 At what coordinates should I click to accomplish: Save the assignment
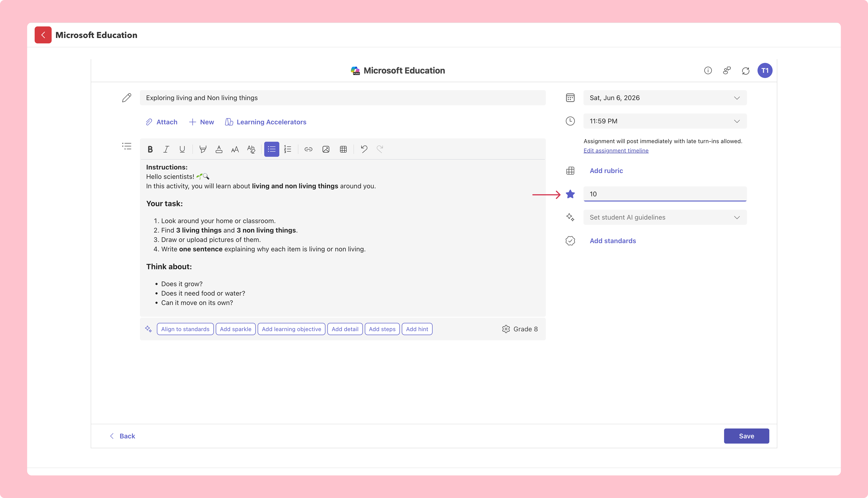coord(746,436)
